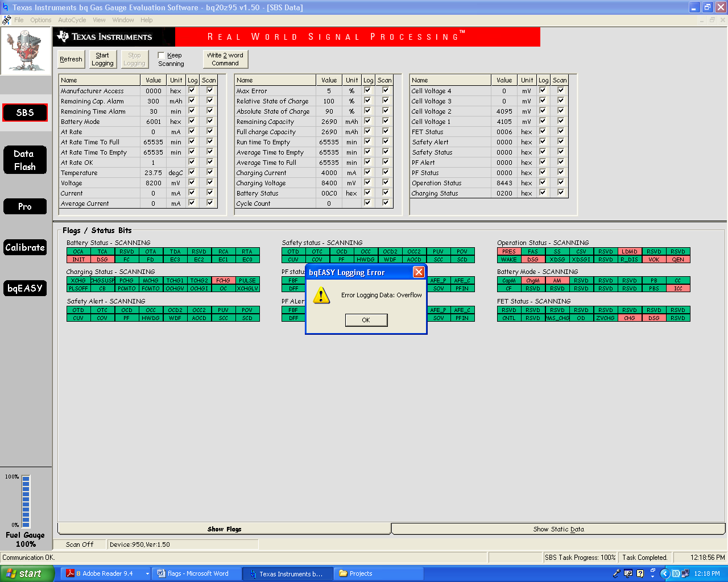Open the Options menu

pyautogui.click(x=41, y=20)
